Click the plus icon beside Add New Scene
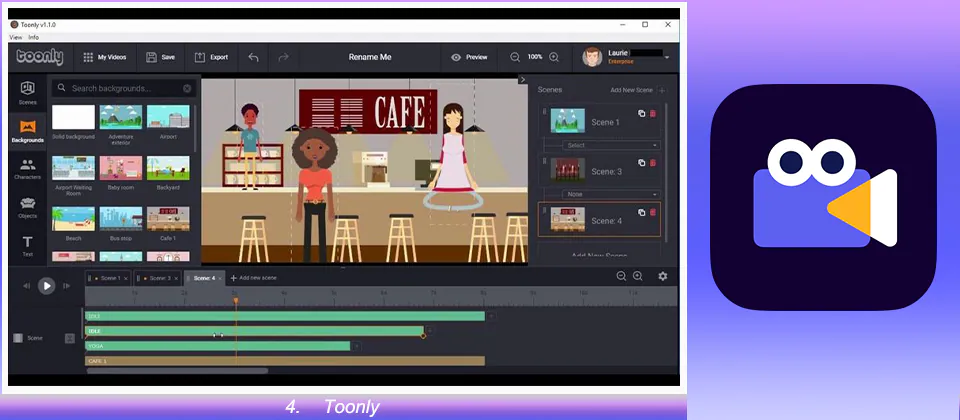 coord(661,90)
